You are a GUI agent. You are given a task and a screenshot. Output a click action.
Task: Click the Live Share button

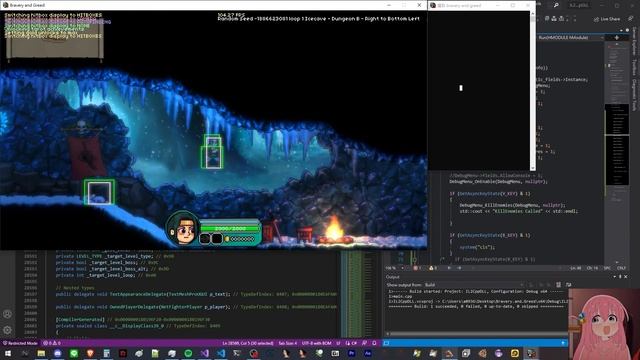pyautogui.click(x=607, y=19)
